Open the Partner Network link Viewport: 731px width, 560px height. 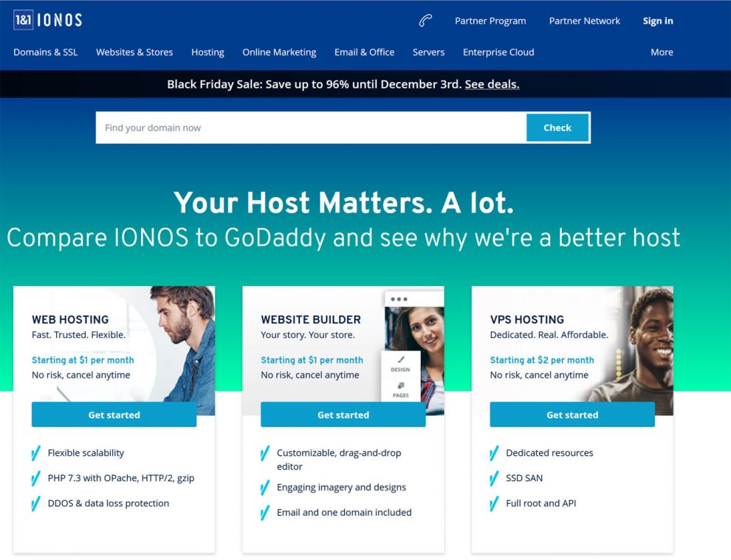coord(585,21)
